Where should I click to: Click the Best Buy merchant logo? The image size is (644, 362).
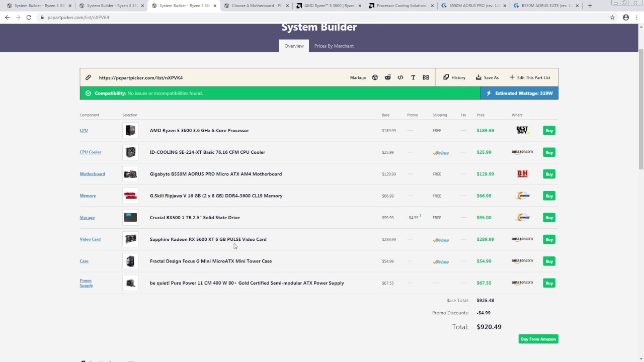click(522, 130)
